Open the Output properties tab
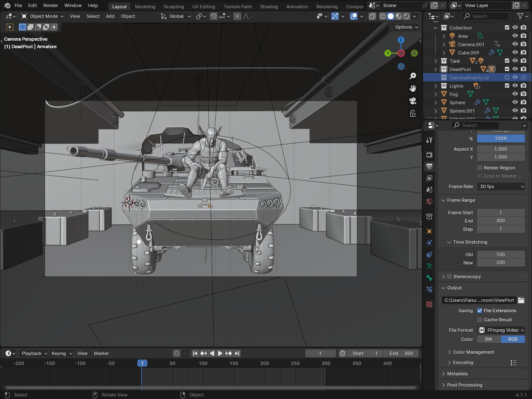Screen dimensions: 532x399 coord(429,166)
